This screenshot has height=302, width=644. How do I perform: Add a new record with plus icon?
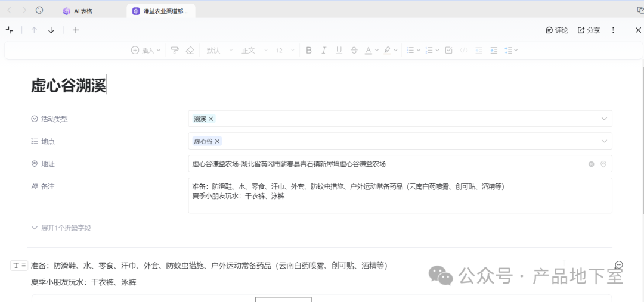76,30
